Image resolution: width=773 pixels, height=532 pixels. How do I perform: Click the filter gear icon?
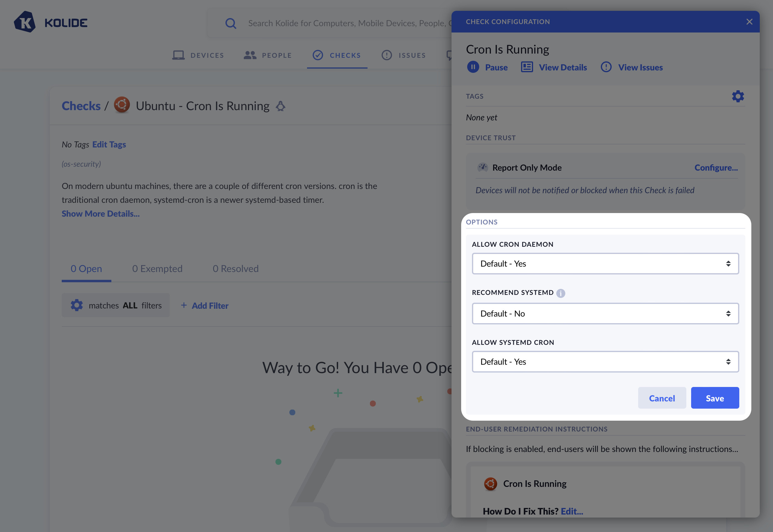pos(77,305)
